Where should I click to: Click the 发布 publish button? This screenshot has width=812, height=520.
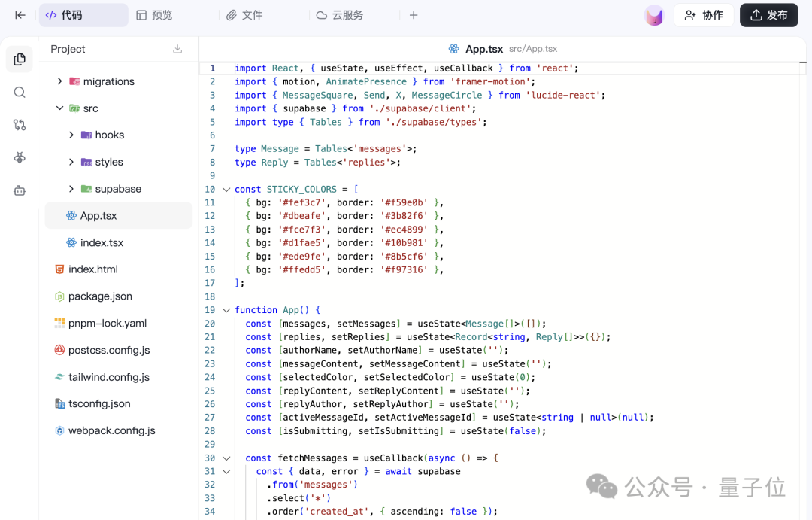[768, 14]
